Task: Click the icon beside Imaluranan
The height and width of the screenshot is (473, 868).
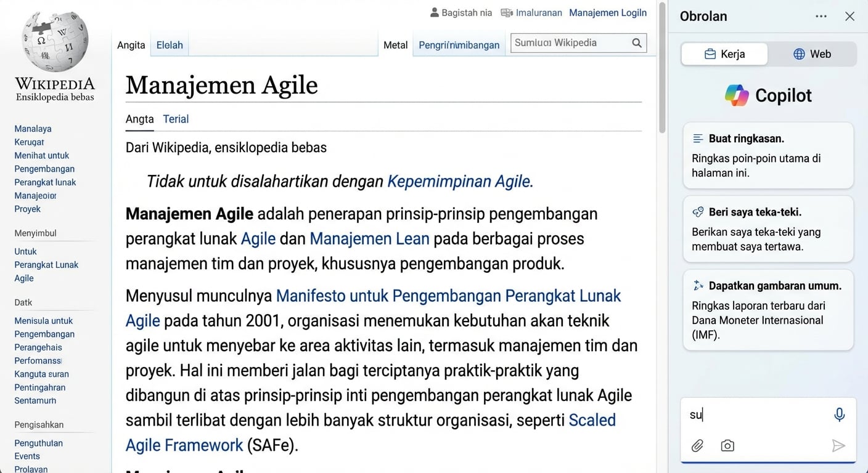Action: (506, 12)
